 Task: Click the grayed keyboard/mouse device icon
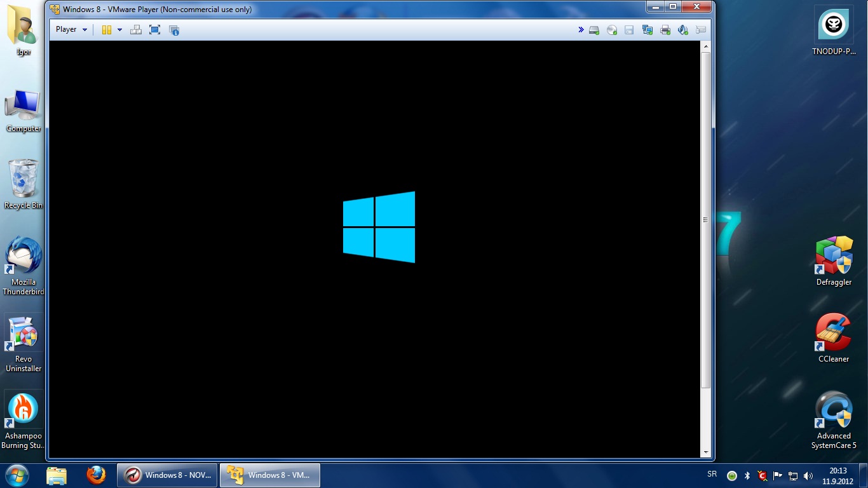pyautogui.click(x=701, y=30)
